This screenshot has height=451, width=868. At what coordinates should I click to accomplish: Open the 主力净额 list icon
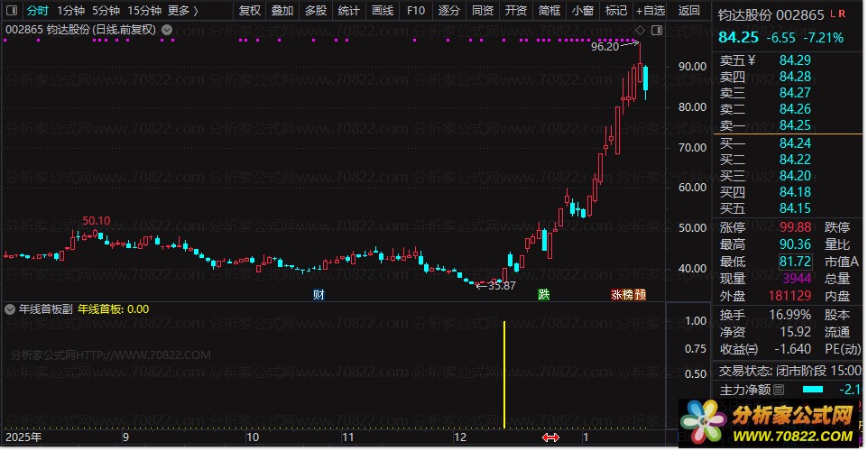coord(779,390)
